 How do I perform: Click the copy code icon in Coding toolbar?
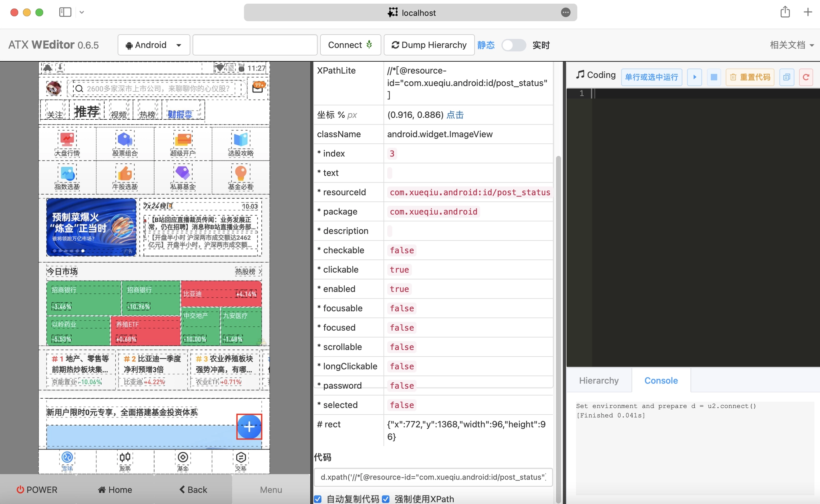[x=787, y=77]
